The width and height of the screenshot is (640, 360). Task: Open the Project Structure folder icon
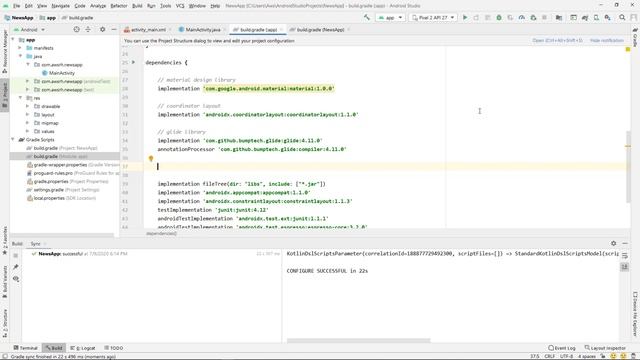pyautogui.click(x=559, y=18)
